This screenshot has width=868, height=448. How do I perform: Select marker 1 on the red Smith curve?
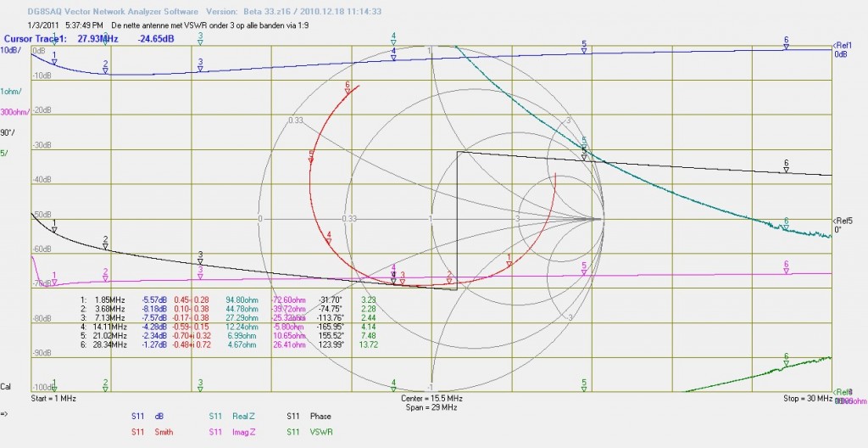tap(509, 260)
